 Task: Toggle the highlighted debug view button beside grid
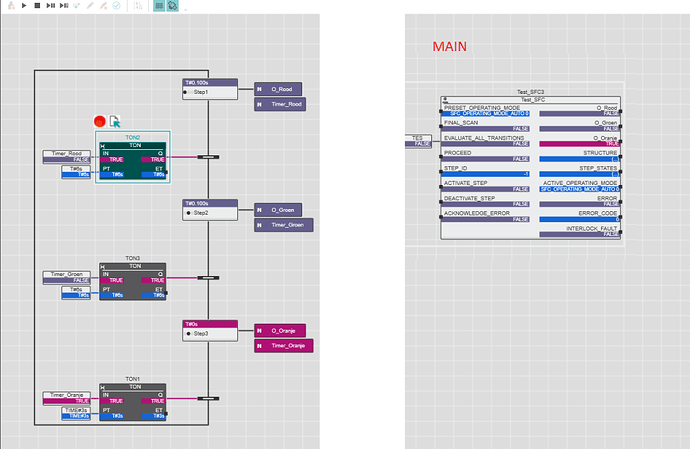172,6
